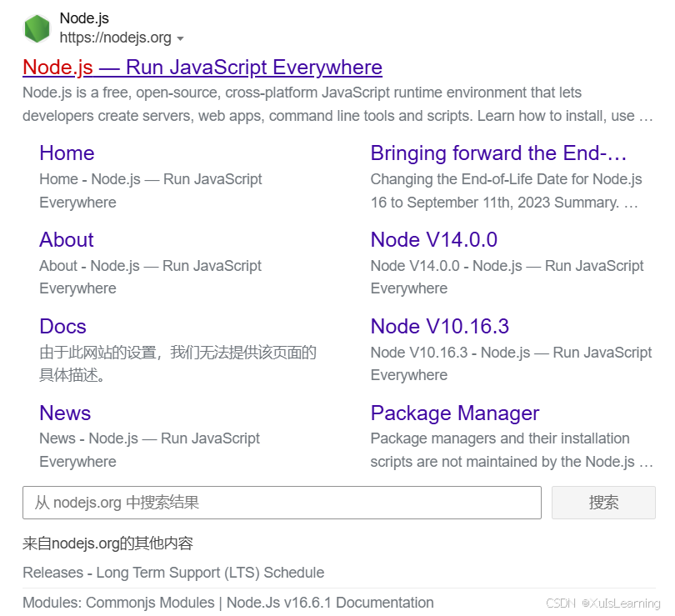Click the 'Changing the End-of-Life Date' snippet
This screenshot has height=616, width=675.
coord(507,191)
